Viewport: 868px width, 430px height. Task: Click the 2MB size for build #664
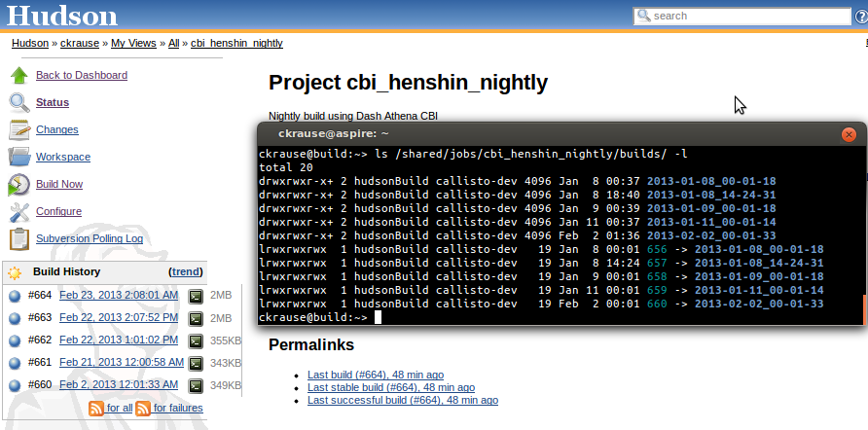[x=221, y=296]
